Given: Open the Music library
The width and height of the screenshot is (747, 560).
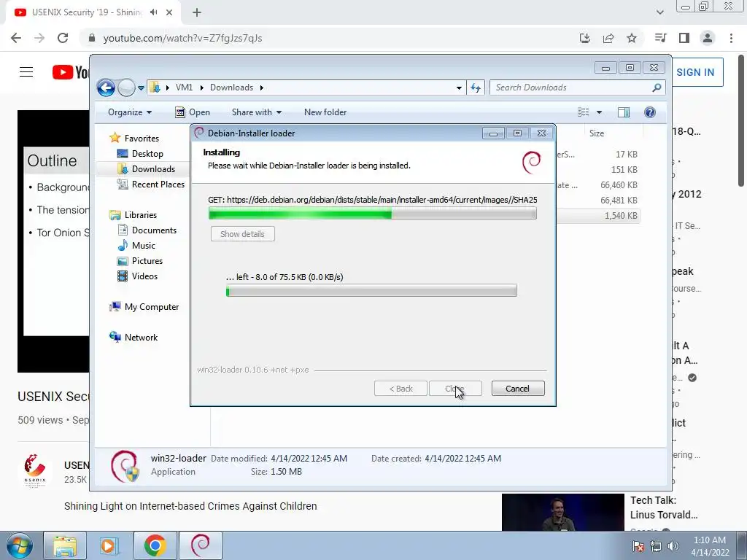Looking at the screenshot, I should 144,246.
